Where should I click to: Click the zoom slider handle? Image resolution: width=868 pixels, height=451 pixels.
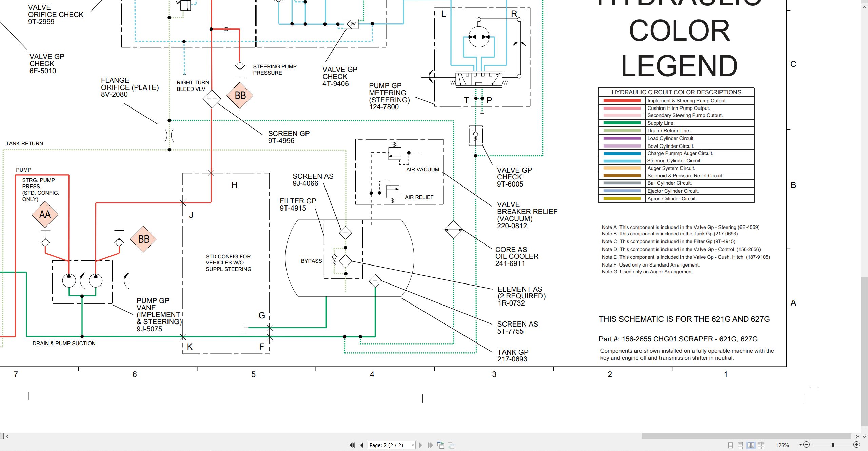click(x=833, y=445)
